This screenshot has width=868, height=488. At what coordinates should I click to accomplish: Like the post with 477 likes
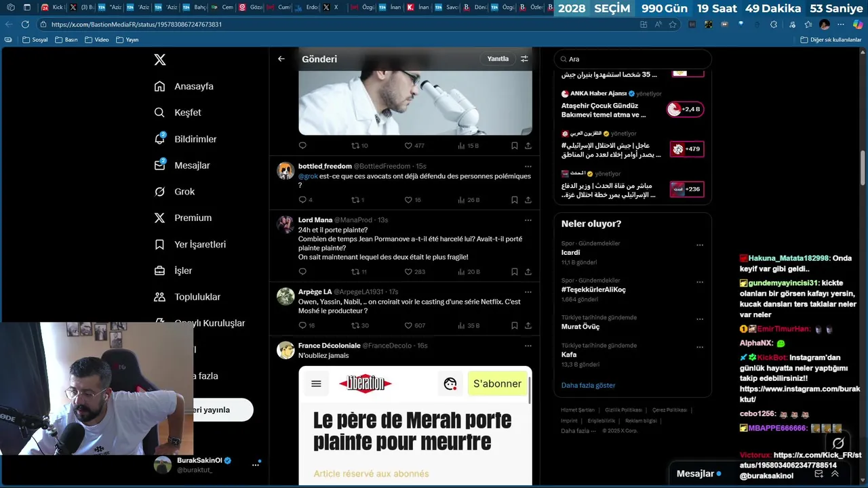pos(414,146)
